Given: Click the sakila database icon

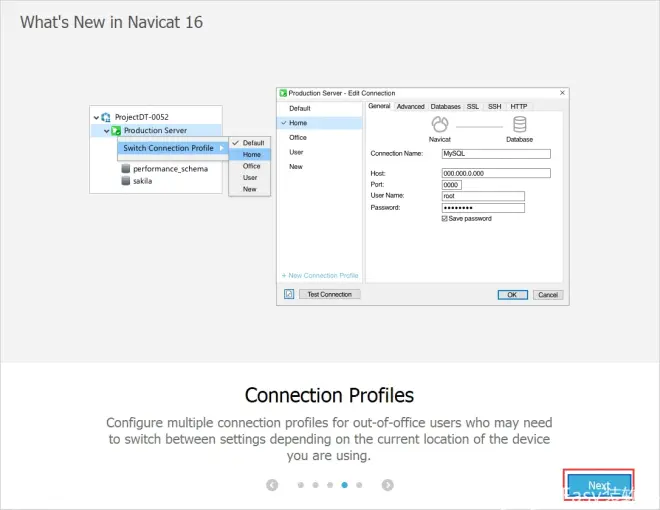Looking at the screenshot, I should (x=125, y=181).
